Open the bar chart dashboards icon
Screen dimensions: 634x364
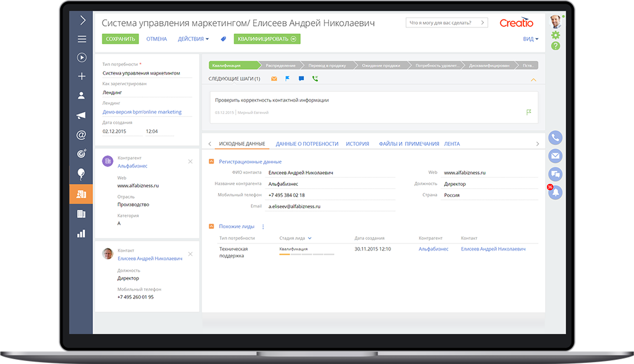81,233
